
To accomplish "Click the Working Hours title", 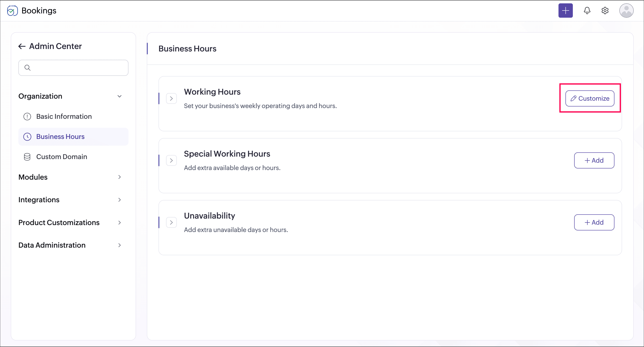I will 212,92.
